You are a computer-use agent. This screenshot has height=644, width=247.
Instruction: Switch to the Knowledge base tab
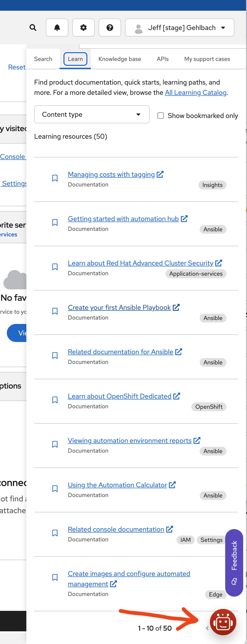120,59
